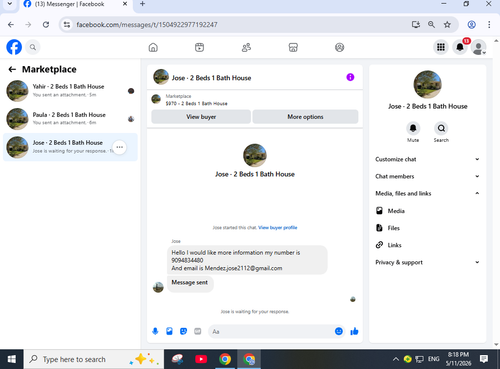Viewport: 500px width, 369px height.
Task: Expand the Customize chat section
Action: click(x=427, y=159)
